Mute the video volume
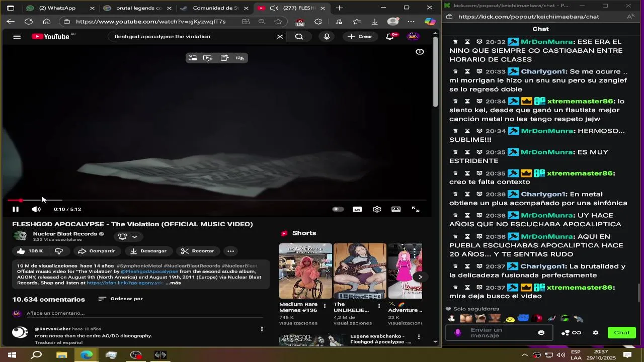The height and width of the screenshot is (362, 644). [x=36, y=209]
